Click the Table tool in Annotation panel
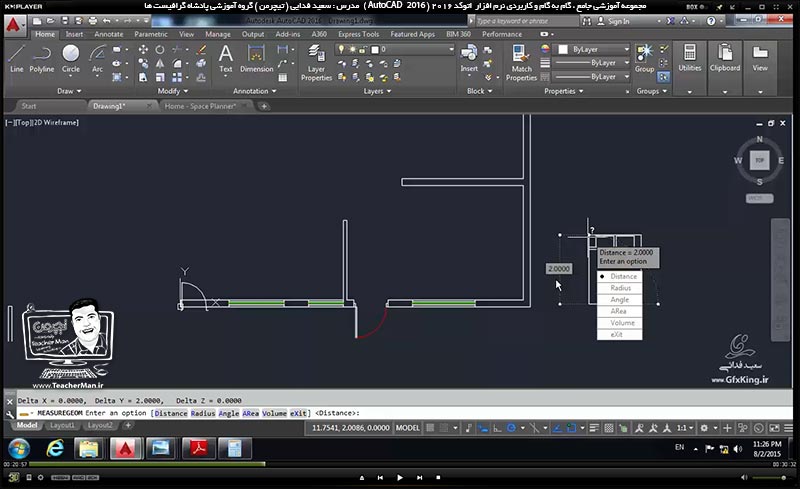800x489 pixels. [x=283, y=78]
